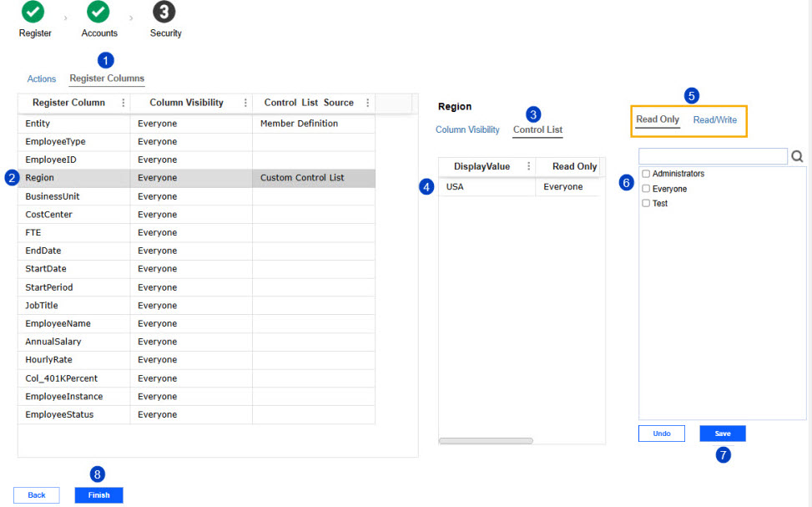Switch to the Actions tab

point(42,79)
